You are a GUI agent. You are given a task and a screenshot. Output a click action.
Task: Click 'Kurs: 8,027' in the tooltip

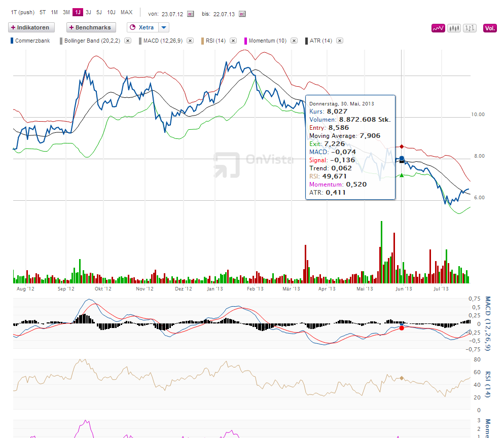[328, 112]
